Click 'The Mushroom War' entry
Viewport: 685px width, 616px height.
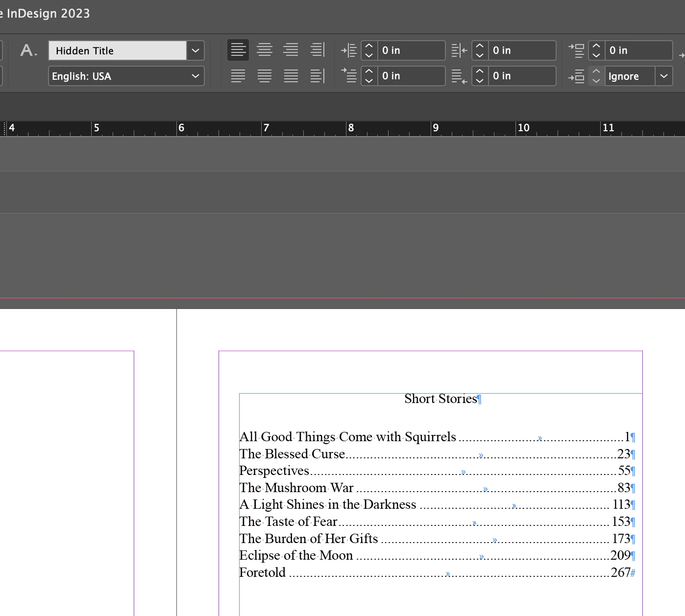click(x=296, y=488)
